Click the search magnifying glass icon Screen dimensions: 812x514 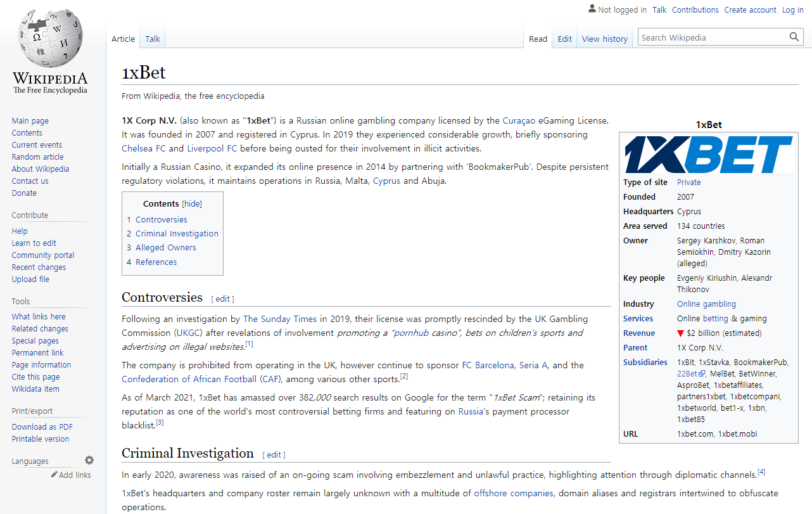794,37
